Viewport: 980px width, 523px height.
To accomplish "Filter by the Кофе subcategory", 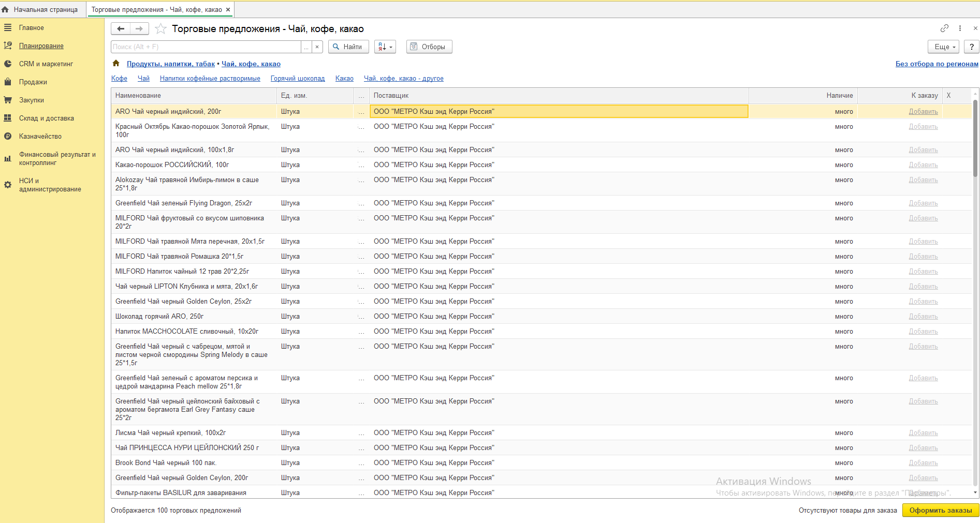I will pos(119,78).
